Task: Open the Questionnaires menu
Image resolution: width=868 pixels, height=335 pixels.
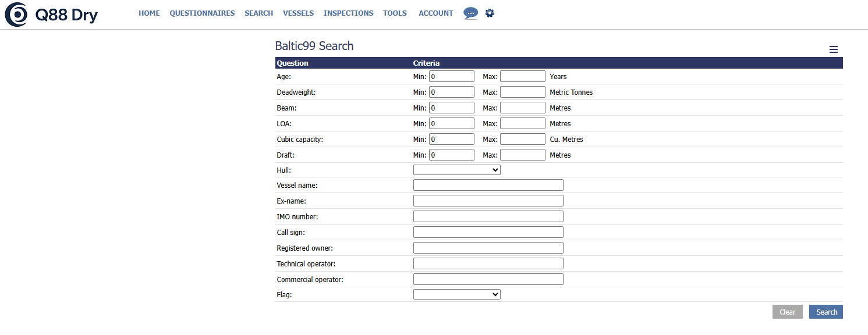Action: point(202,13)
